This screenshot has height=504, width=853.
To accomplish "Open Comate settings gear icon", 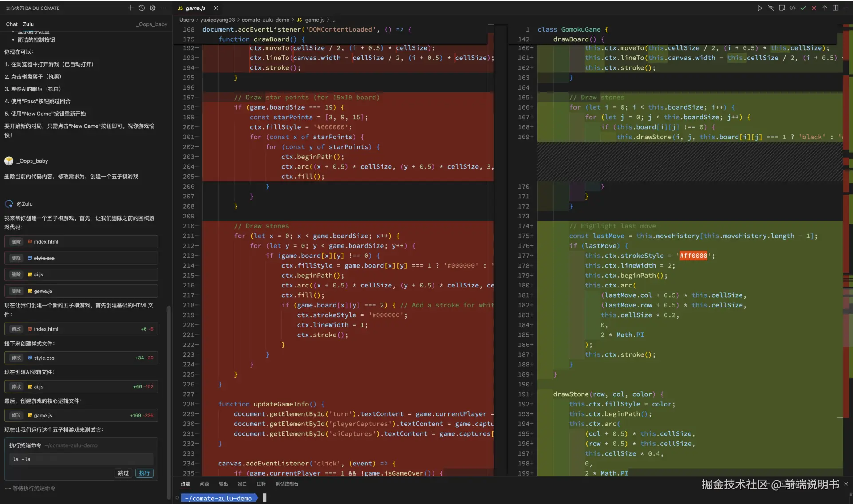I will 153,8.
